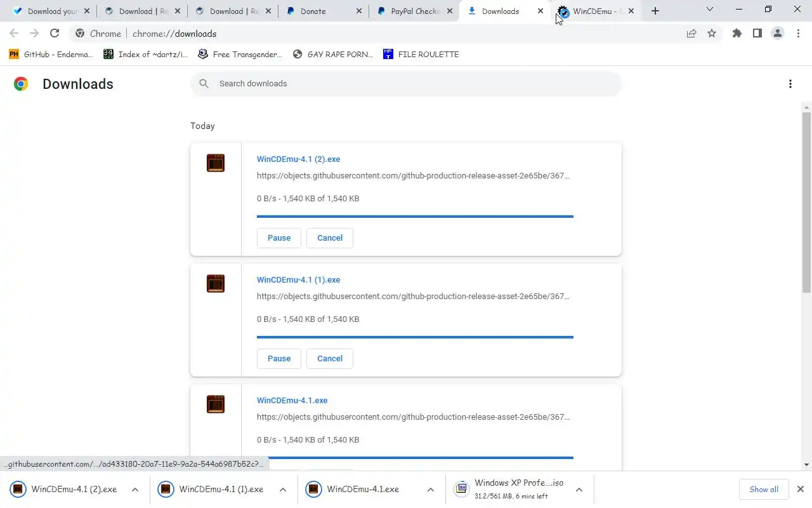Click the 0 B/s status of WinCDEmu-4.1 (2).exe

point(308,199)
